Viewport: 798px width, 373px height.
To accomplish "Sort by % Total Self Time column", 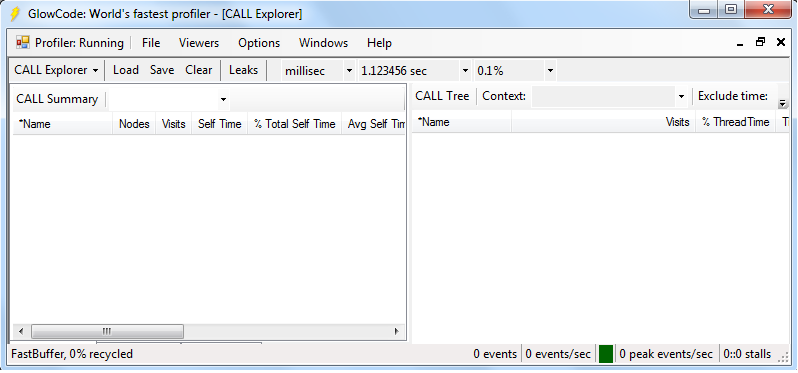I will pos(295,124).
